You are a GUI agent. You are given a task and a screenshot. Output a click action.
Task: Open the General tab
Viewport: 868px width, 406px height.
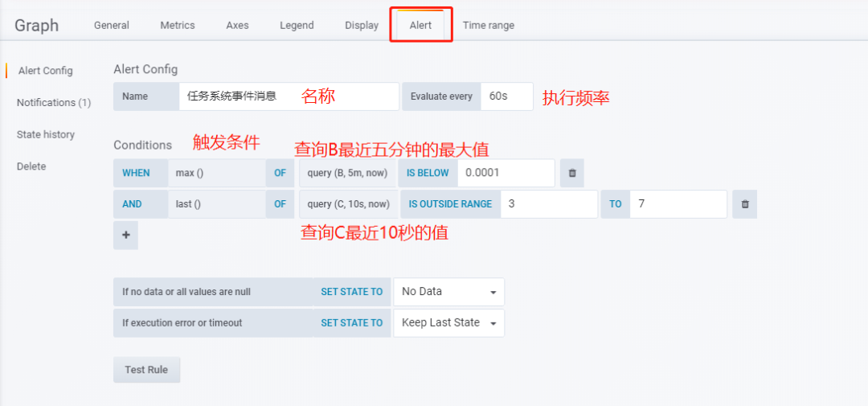(x=111, y=26)
